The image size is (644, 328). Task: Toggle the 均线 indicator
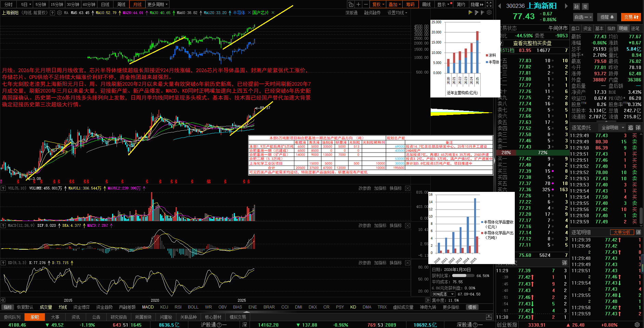[63, 307]
